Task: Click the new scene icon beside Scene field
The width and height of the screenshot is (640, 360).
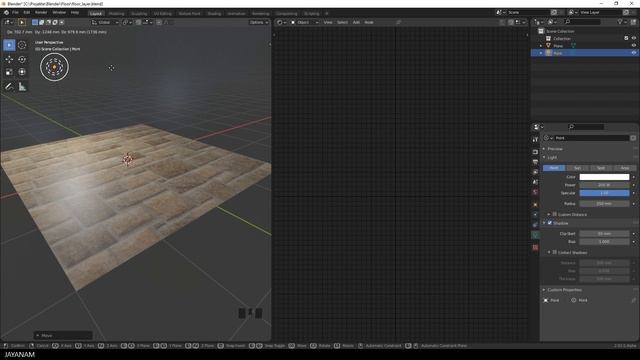Action: tap(554, 13)
